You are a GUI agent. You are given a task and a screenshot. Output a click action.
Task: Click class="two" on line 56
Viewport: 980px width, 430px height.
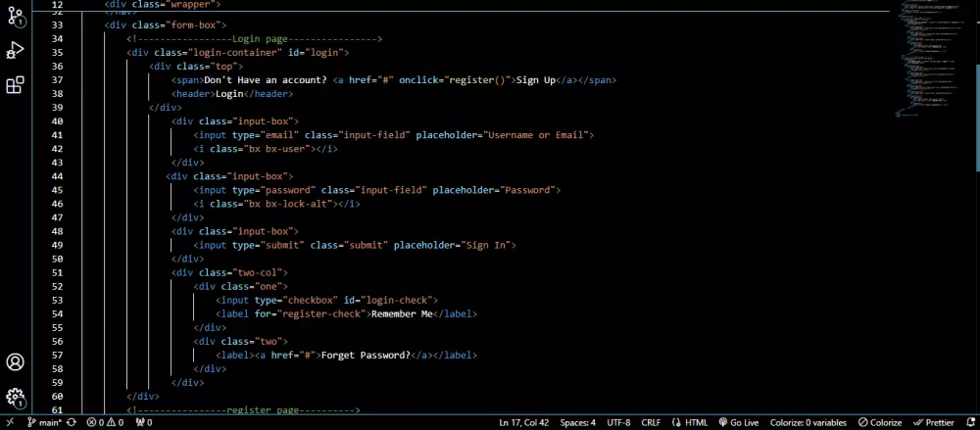(x=251, y=341)
